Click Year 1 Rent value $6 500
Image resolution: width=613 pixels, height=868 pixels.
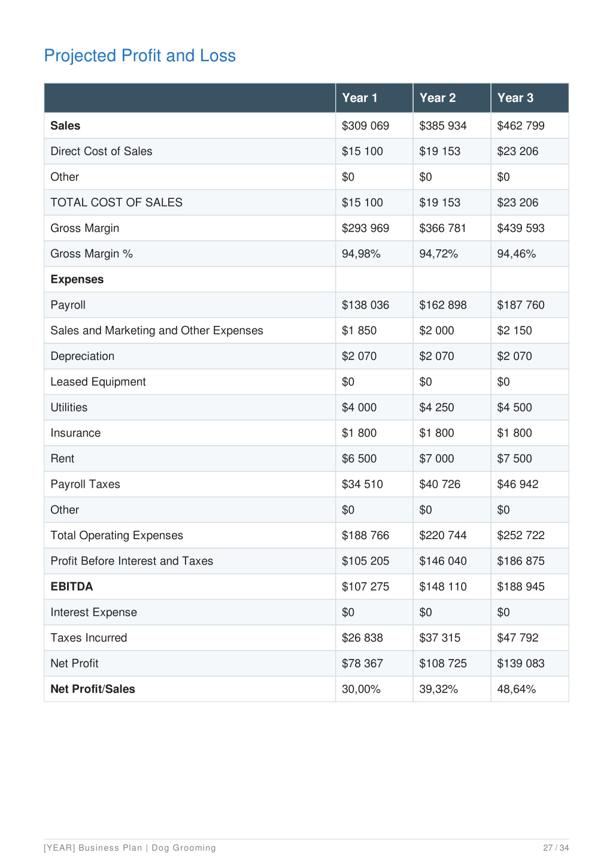click(359, 459)
